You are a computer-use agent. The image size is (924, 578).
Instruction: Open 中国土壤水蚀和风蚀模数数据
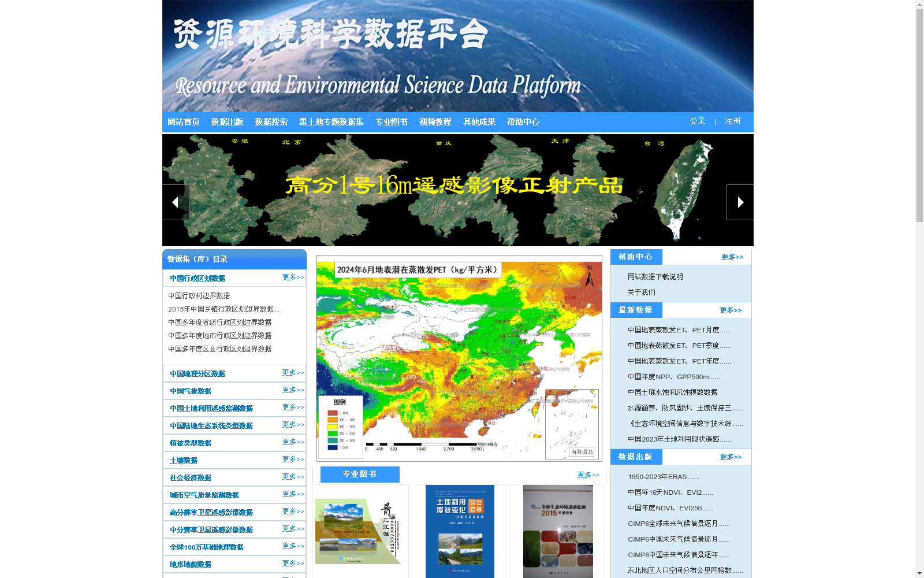pyautogui.click(x=673, y=392)
